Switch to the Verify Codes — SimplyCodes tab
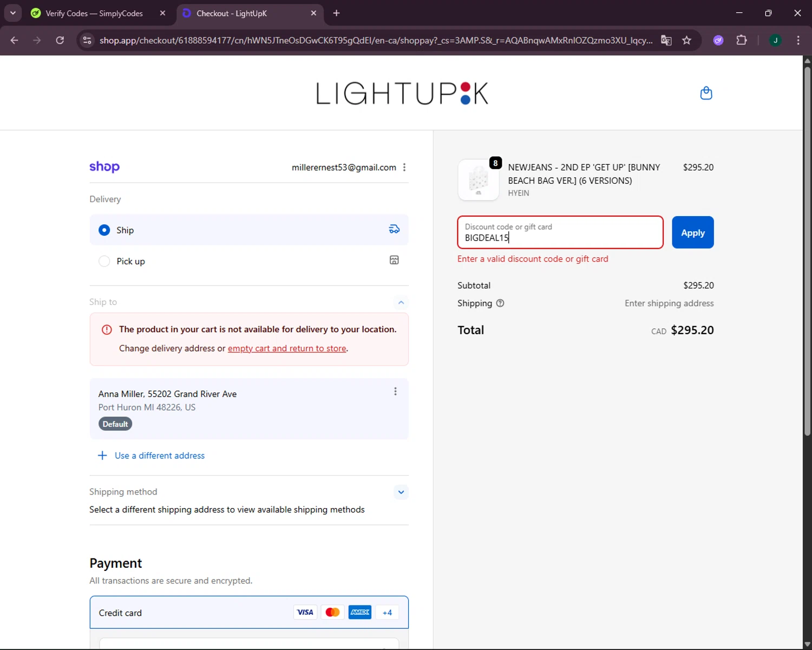This screenshot has height=650, width=812. [x=94, y=13]
